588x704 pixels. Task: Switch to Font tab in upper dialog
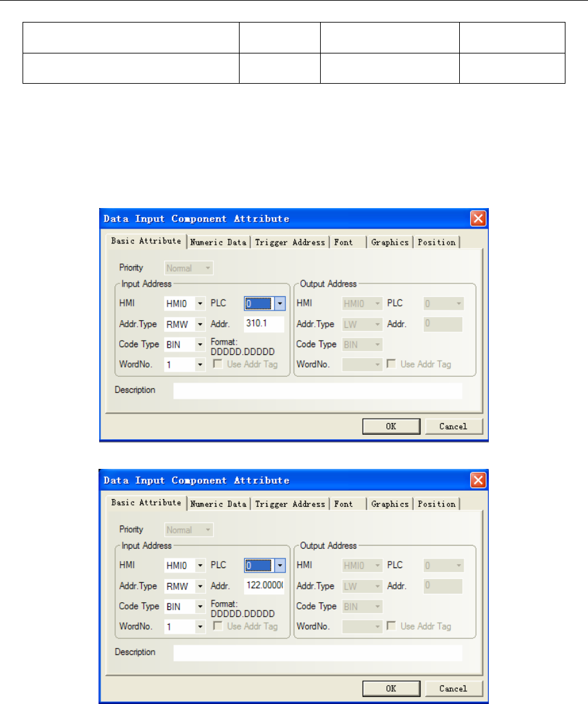344,242
